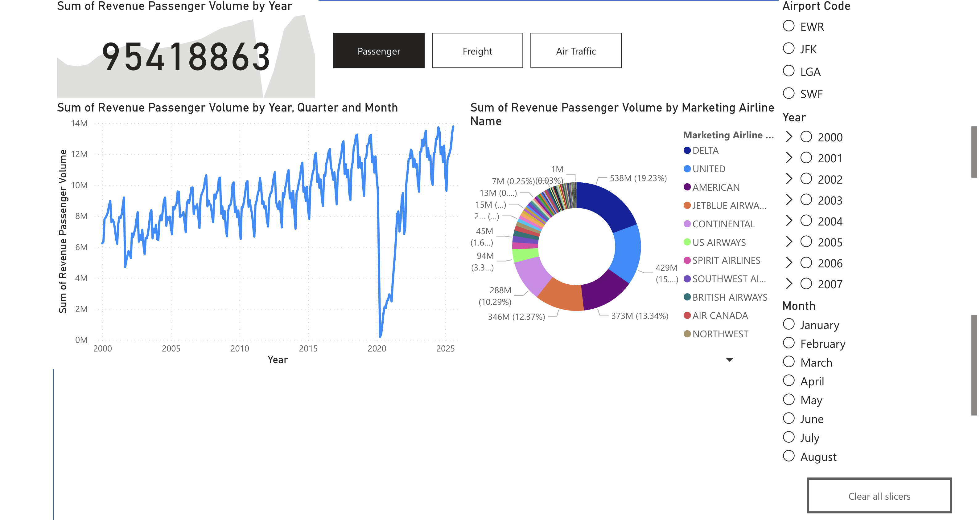Click the NORTHWEST legend marker
The width and height of the screenshot is (980, 520).
point(687,334)
